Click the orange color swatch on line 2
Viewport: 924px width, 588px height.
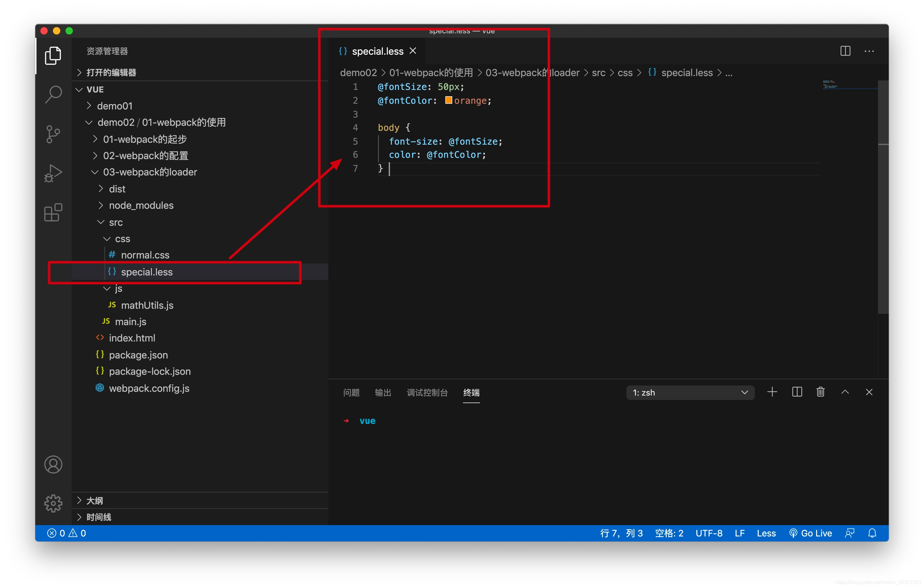[x=448, y=100]
